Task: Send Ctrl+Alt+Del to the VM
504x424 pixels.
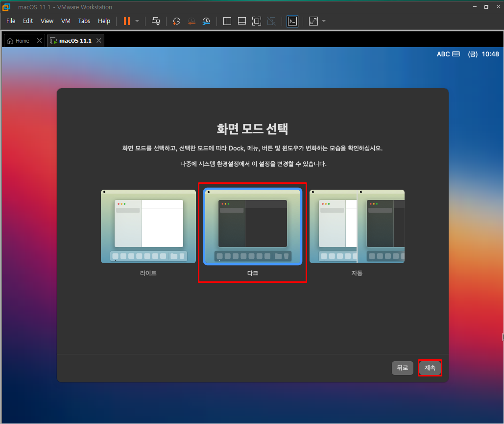Action: [156, 21]
